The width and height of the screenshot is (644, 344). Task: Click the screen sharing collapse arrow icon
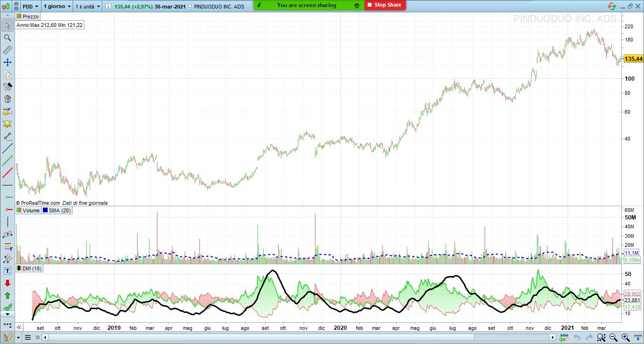pyautogui.click(x=259, y=5)
